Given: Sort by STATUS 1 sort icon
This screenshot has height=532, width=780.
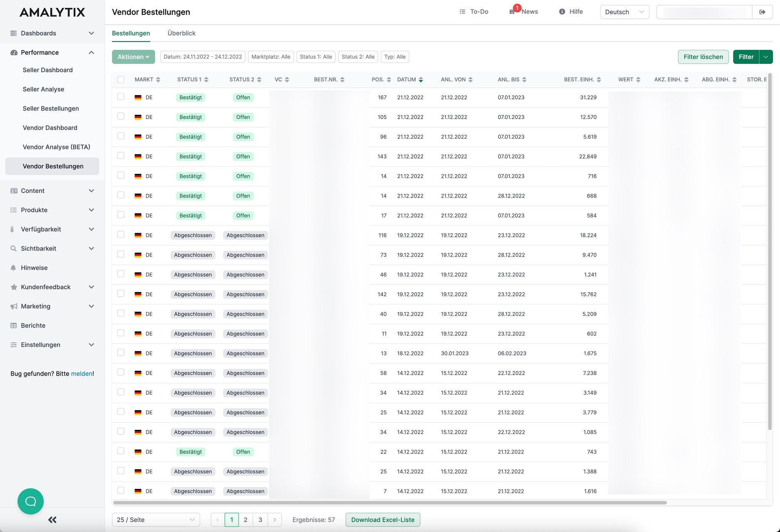Looking at the screenshot, I should (206, 80).
